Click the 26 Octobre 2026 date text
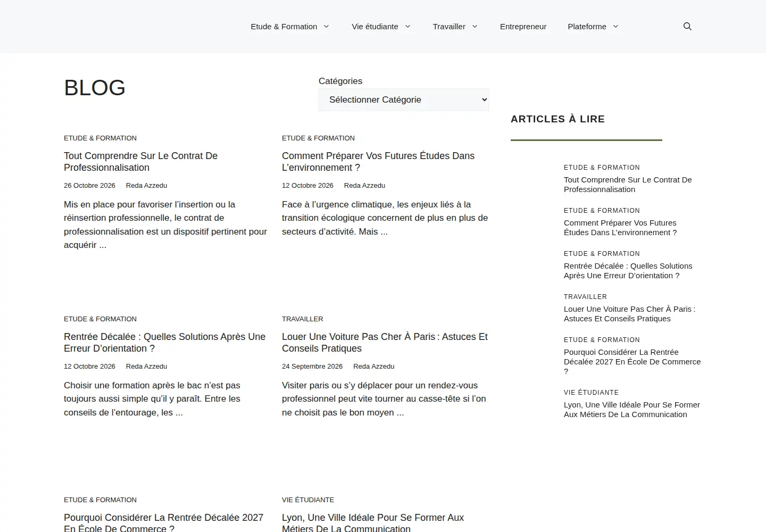Viewport: 766px width, 532px height. click(89, 186)
